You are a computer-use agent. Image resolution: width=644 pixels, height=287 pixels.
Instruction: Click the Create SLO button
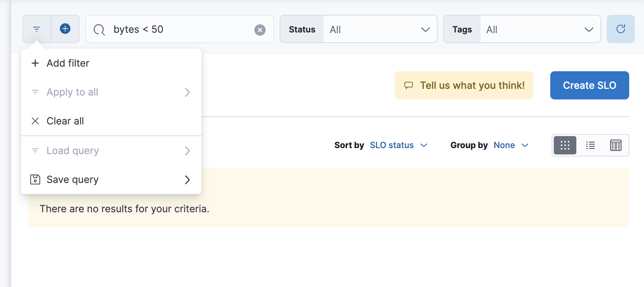pos(589,85)
